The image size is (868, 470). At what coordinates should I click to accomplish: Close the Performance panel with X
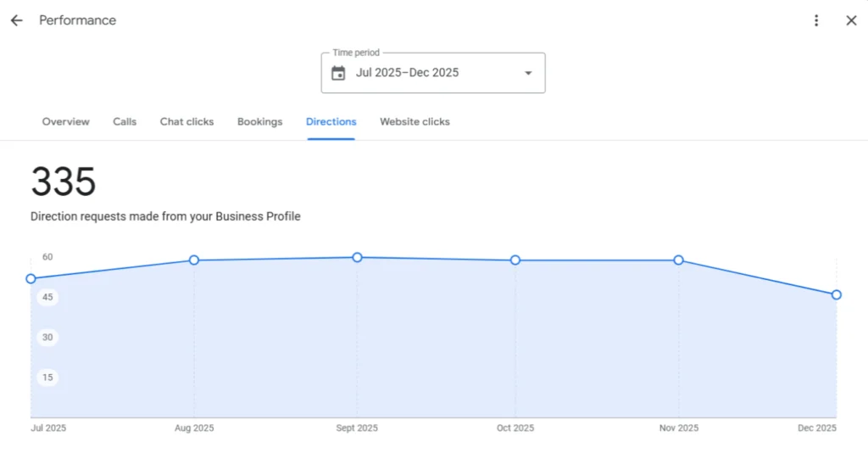851,20
